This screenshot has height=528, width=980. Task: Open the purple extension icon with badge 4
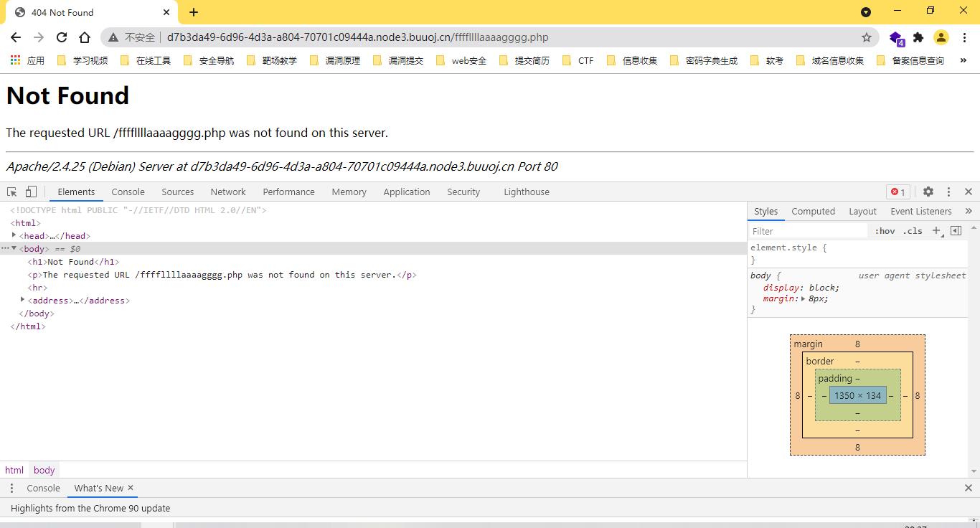896,38
